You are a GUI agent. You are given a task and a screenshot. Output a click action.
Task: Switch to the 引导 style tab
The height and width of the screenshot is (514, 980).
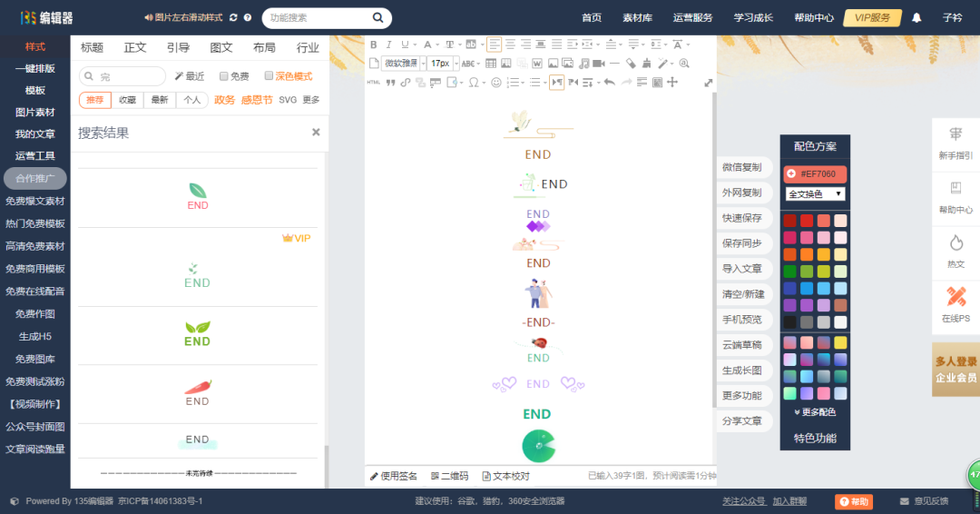click(x=178, y=47)
